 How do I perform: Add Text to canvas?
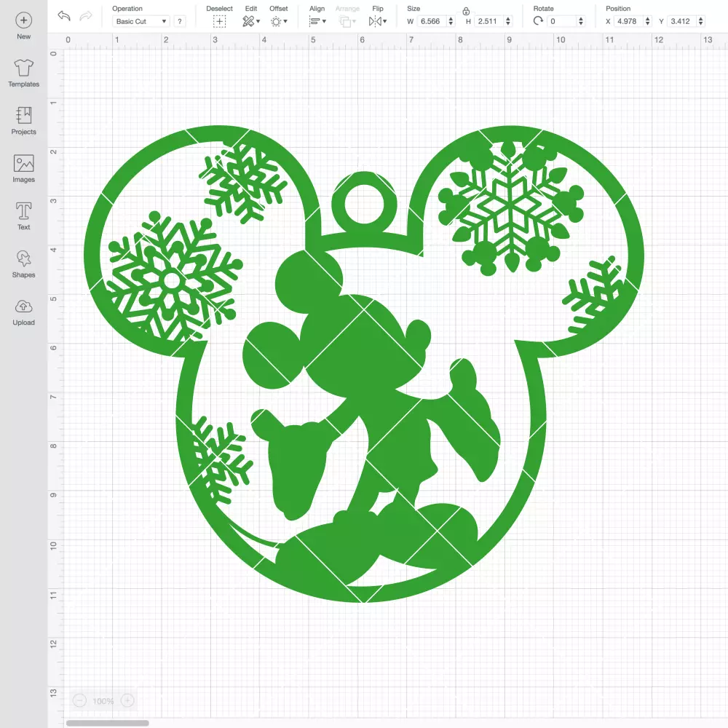(24, 216)
